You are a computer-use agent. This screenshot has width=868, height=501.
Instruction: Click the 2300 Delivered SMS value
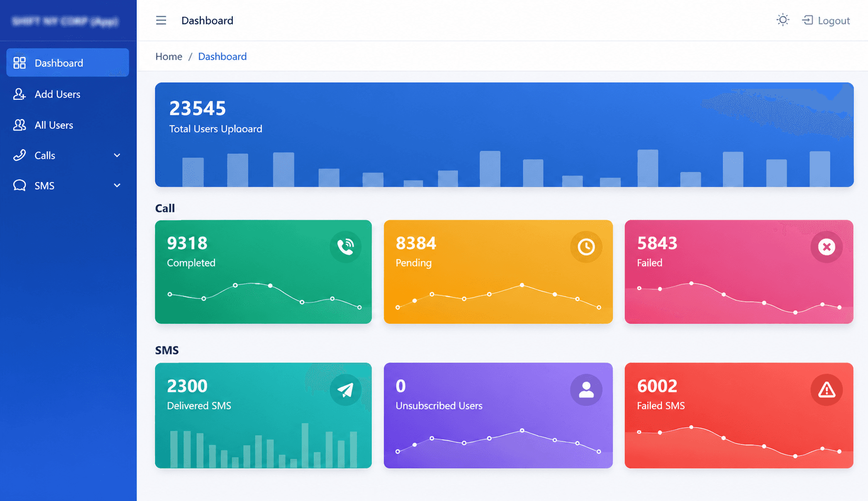[x=187, y=386]
